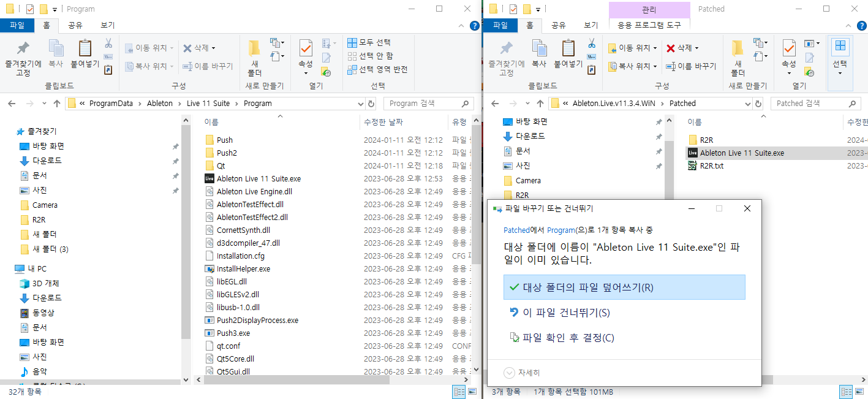The width and height of the screenshot is (868, 399).
Task: Open Copy To dropdown in Program window
Action: coord(149,66)
